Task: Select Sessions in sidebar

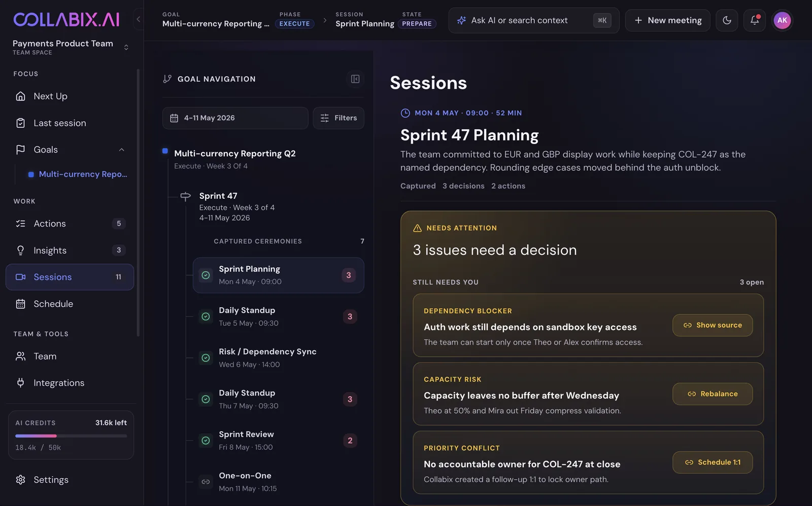Action: (x=70, y=277)
